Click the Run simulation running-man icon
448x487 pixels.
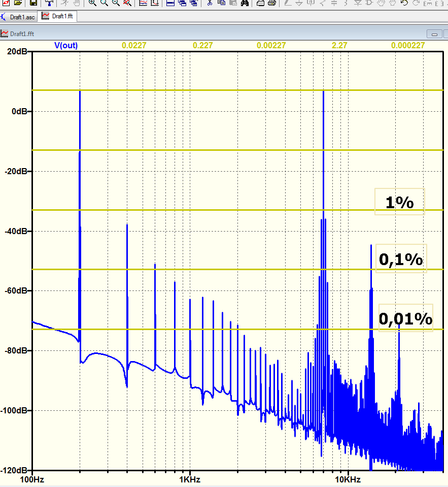coord(64,3)
